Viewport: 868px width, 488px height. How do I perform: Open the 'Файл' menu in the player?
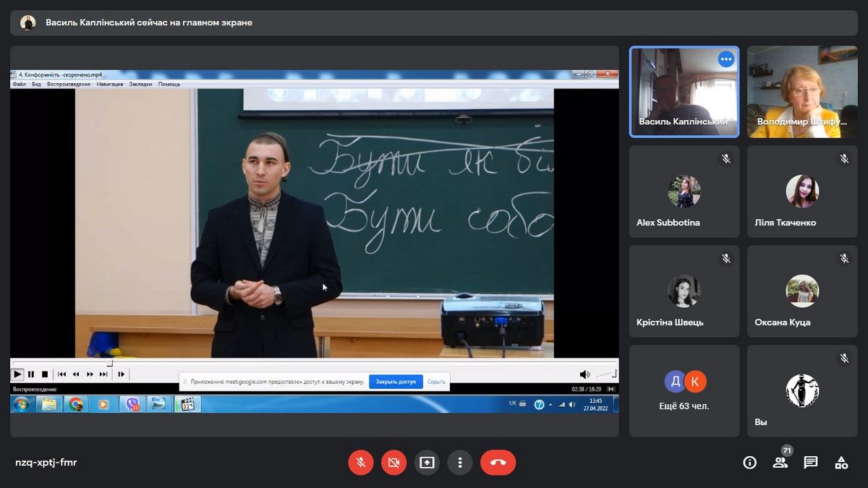point(19,85)
